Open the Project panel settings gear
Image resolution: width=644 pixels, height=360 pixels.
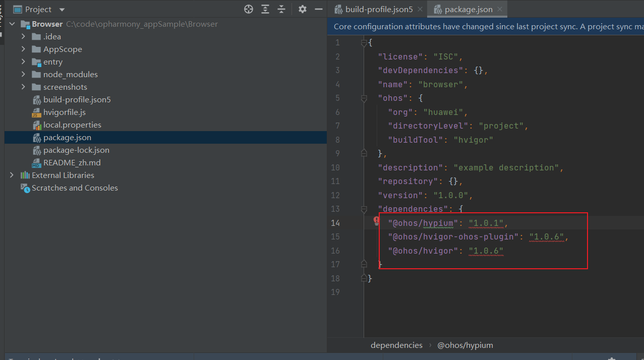click(x=302, y=9)
